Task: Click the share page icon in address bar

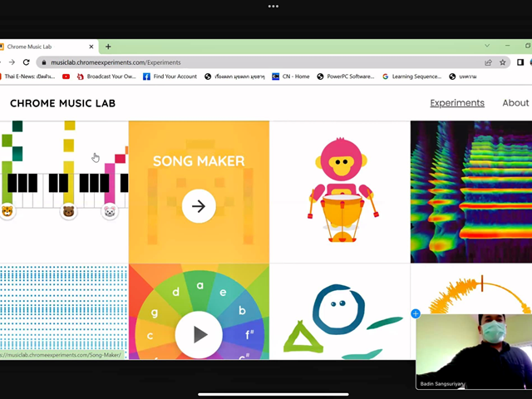Action: point(488,62)
